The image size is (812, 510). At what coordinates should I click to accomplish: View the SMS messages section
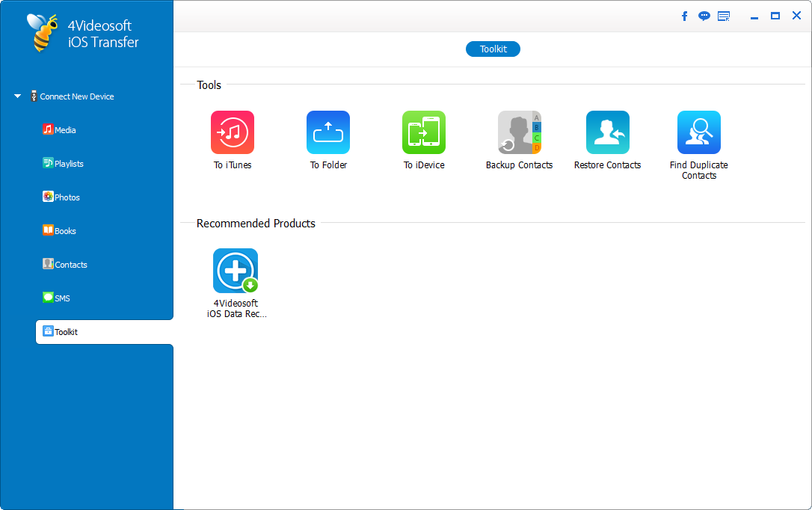(62, 298)
